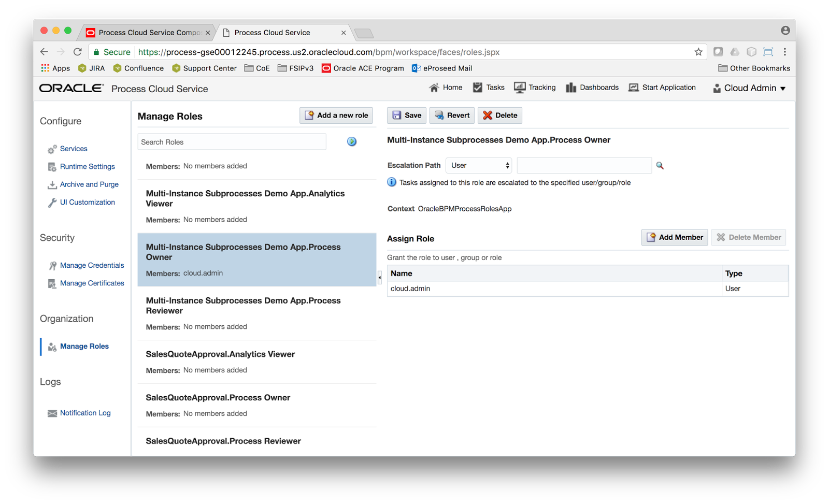
Task: Select the Demo App.Analytics Viewer role
Action: (x=257, y=206)
